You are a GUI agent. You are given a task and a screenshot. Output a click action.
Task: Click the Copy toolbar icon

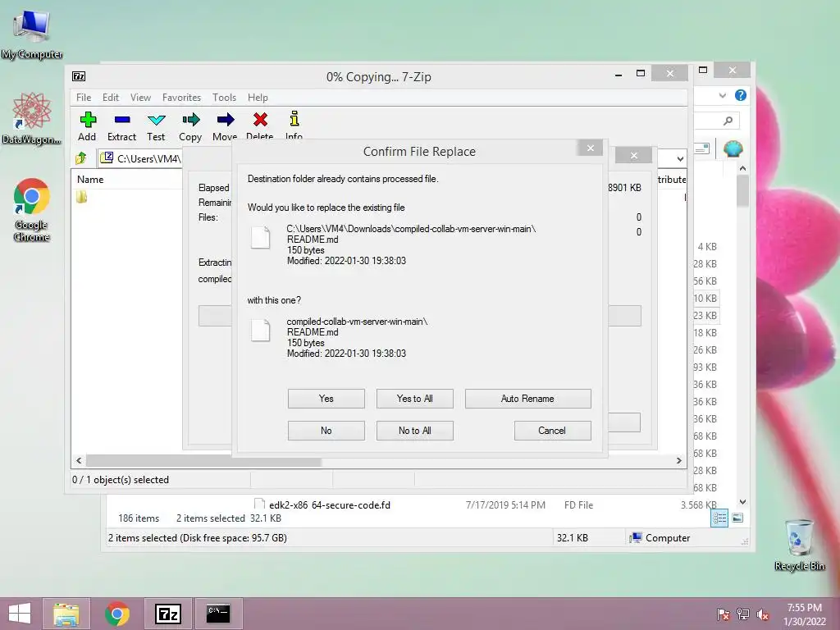pyautogui.click(x=190, y=126)
